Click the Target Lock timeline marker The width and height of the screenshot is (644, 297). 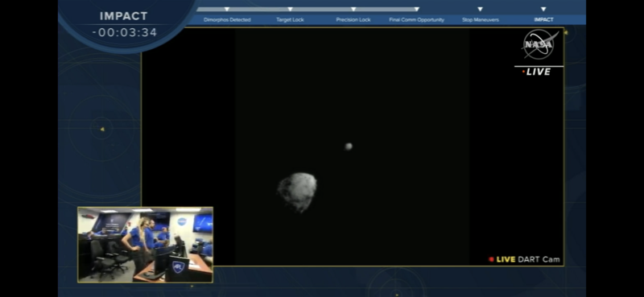click(290, 9)
